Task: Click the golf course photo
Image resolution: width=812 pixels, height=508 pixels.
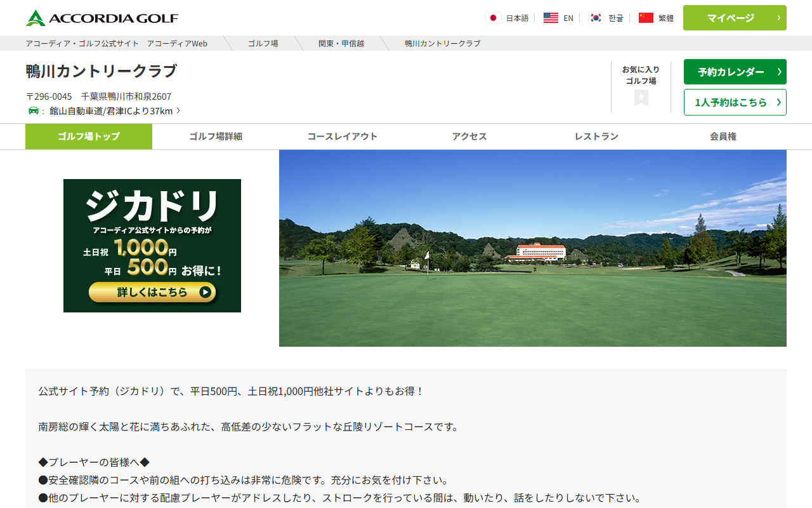Action: tap(533, 248)
